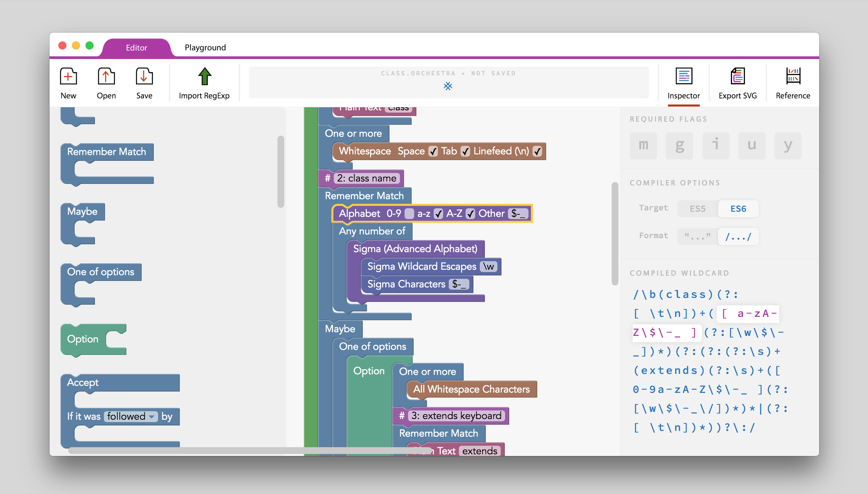The width and height of the screenshot is (868, 494).
Task: Click the Open file icon
Action: coord(106,76)
